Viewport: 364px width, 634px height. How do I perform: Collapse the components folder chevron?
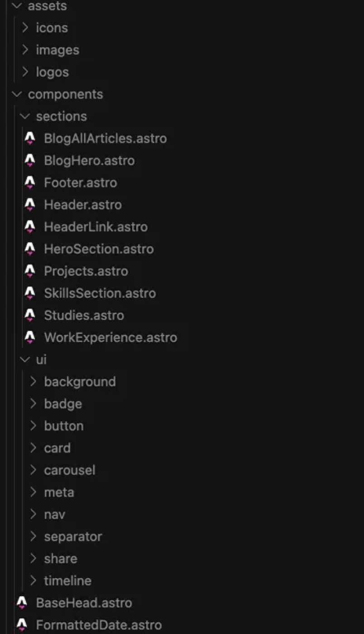(17, 95)
